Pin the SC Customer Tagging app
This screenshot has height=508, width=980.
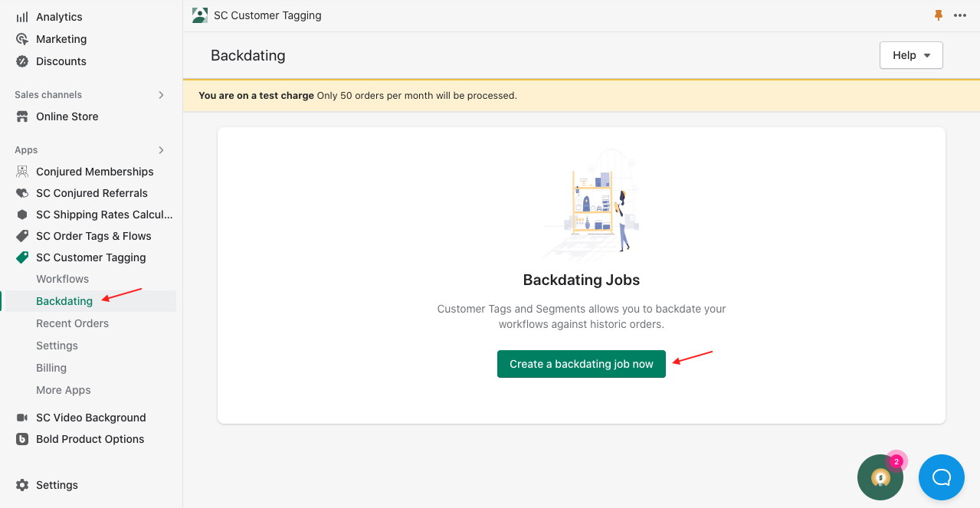[x=938, y=15]
